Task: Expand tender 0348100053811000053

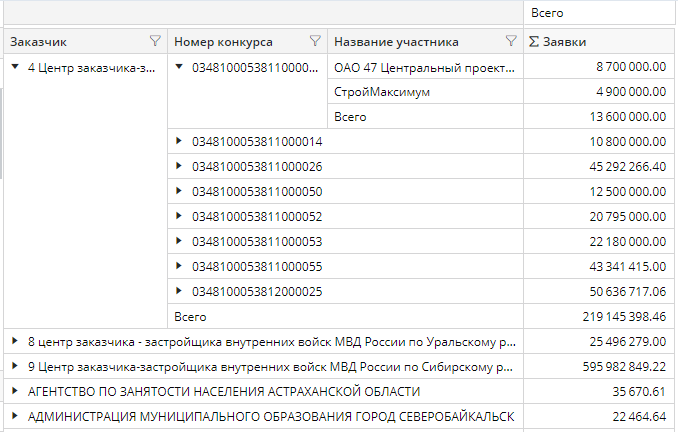Action: point(180,241)
